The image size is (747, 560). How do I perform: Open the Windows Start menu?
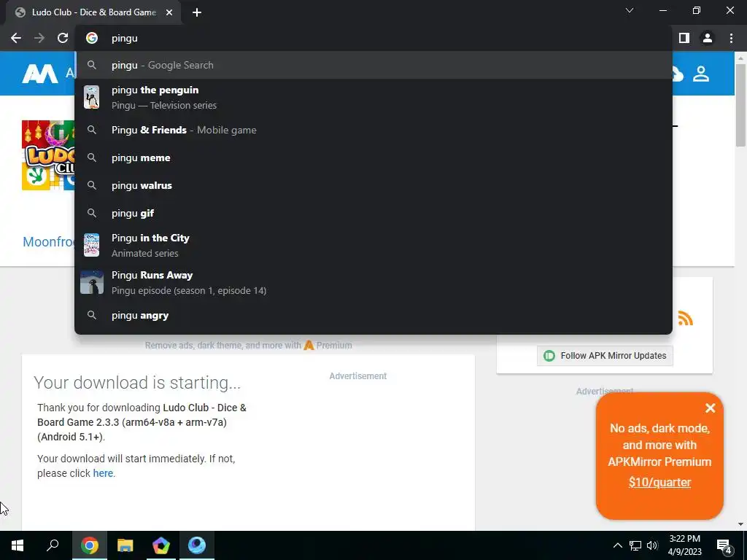pyautogui.click(x=18, y=545)
